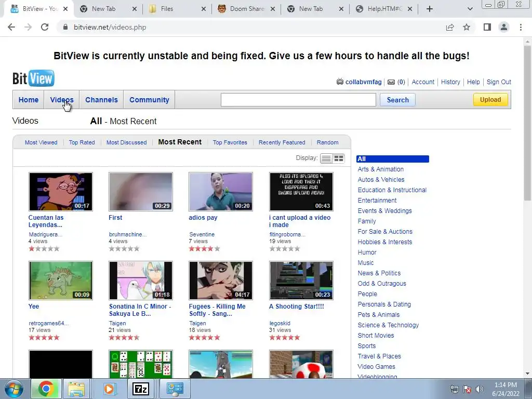Screen dimensions: 532x399
Task: Open Home navigation tab
Action: (x=29, y=100)
